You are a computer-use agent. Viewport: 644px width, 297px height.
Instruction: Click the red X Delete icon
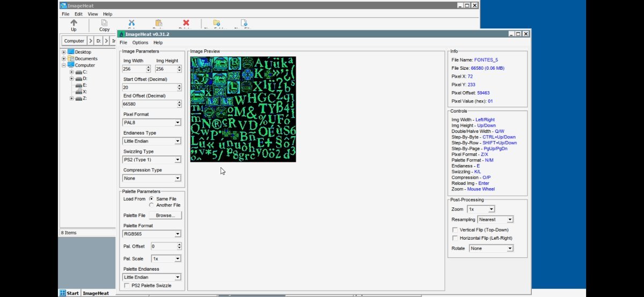tap(186, 23)
